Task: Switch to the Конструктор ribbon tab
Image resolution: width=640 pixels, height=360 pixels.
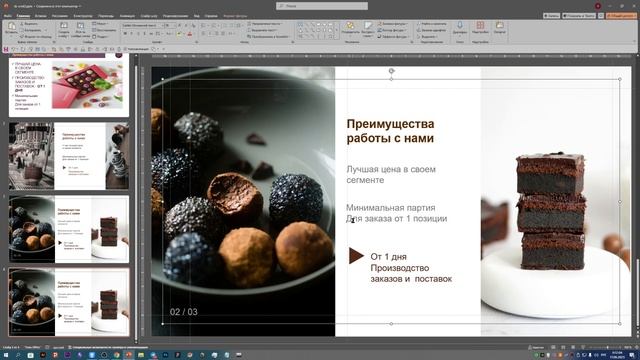Action: coord(83,16)
